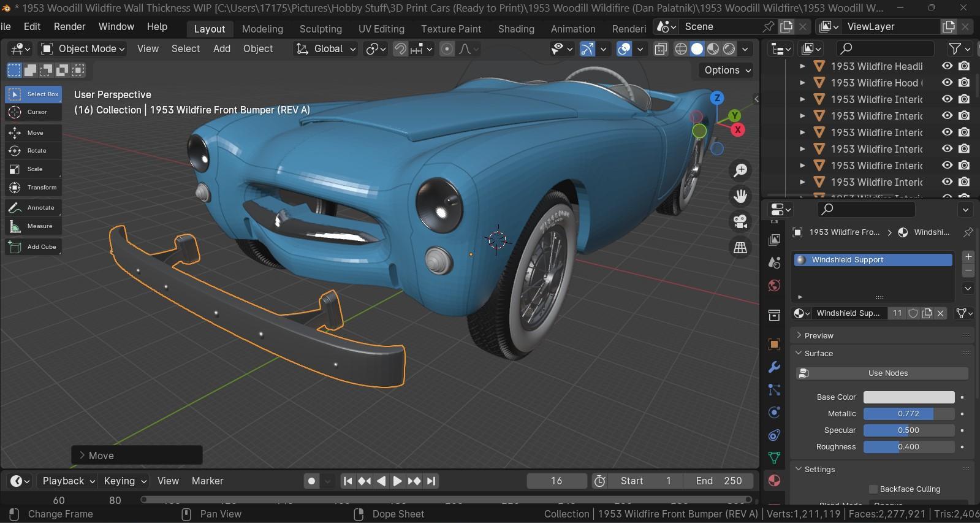
Task: Open the Global transform orientation dropdown
Action: tap(325, 49)
